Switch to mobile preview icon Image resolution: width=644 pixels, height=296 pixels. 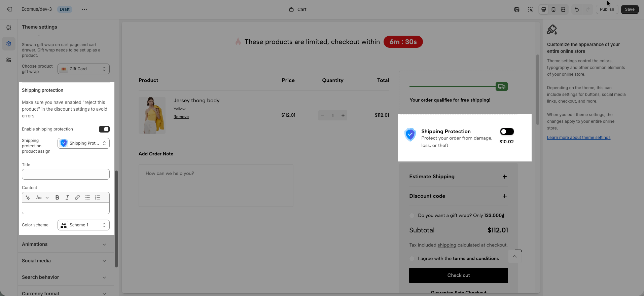(x=553, y=9)
